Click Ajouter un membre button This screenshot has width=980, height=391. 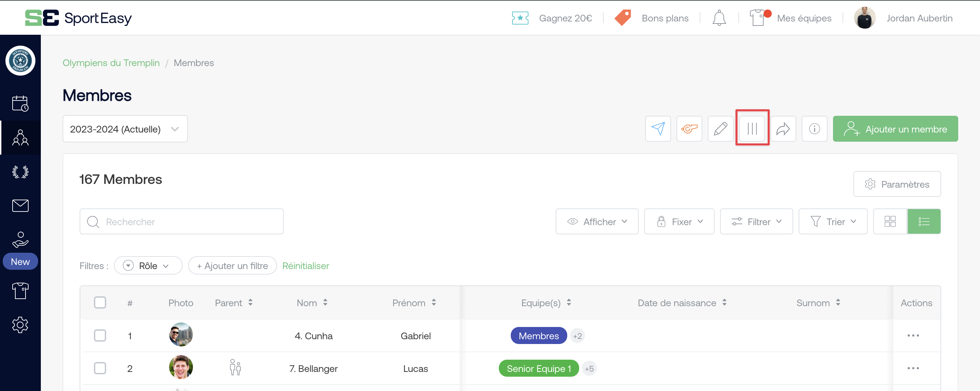click(895, 129)
